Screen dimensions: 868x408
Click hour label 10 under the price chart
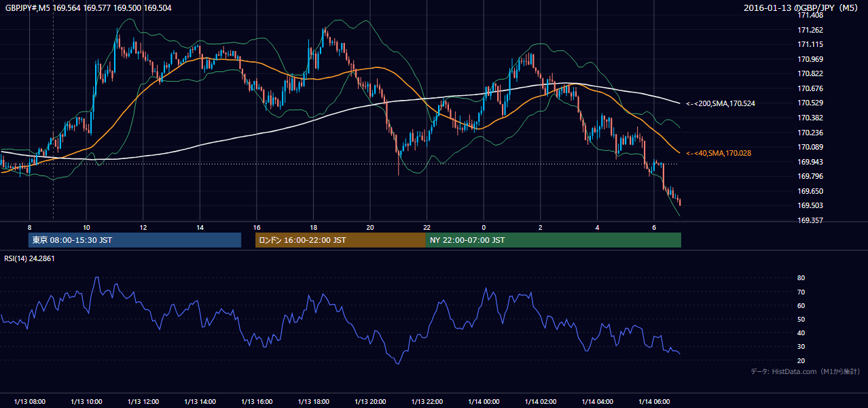tap(86, 227)
